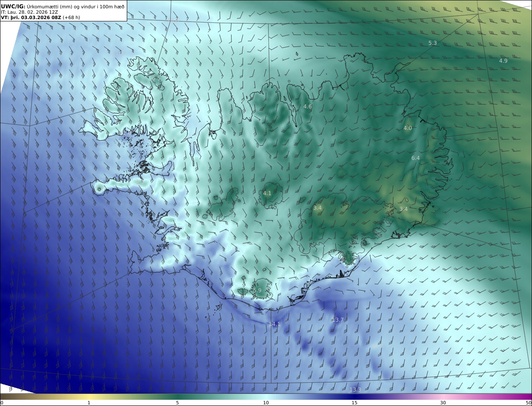The width and height of the screenshot is (532, 406).
Task: Click the "10" label on the colour scale
Action: (x=266, y=403)
